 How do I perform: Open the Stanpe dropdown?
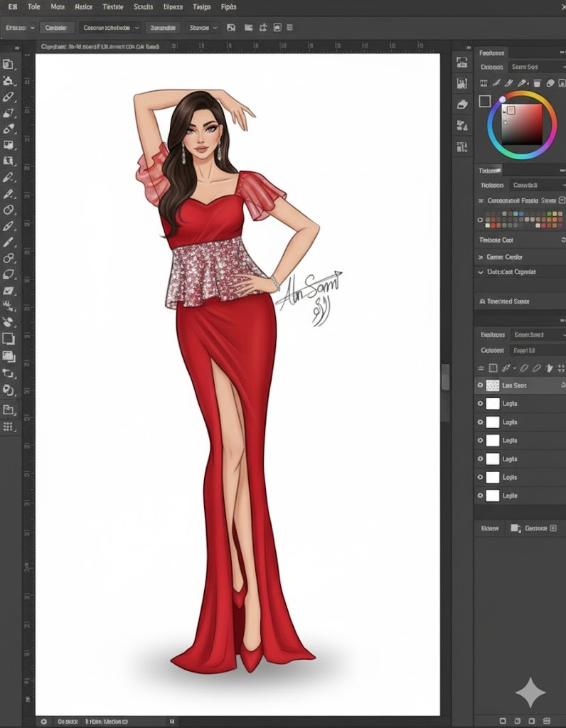point(203,28)
